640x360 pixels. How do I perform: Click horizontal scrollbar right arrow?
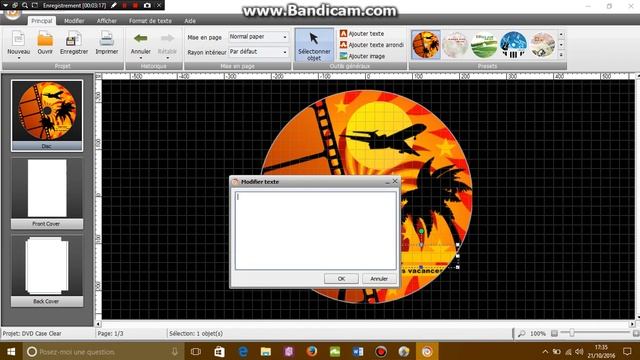pyautogui.click(x=632, y=324)
